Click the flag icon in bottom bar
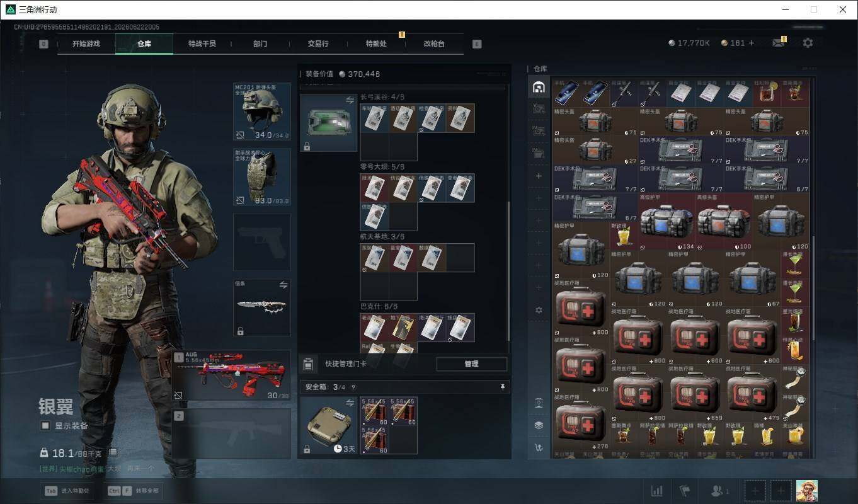 (684, 491)
